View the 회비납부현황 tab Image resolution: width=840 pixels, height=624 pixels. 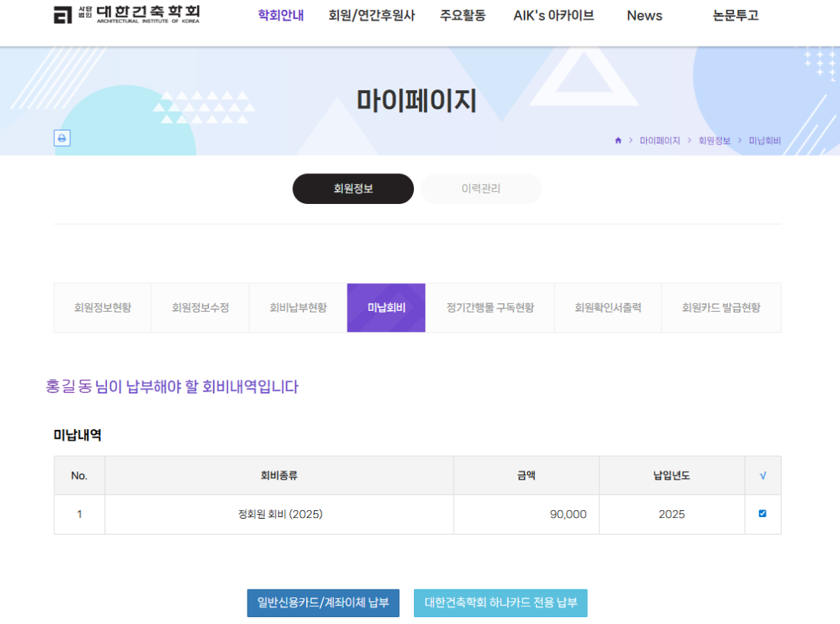pos(298,308)
